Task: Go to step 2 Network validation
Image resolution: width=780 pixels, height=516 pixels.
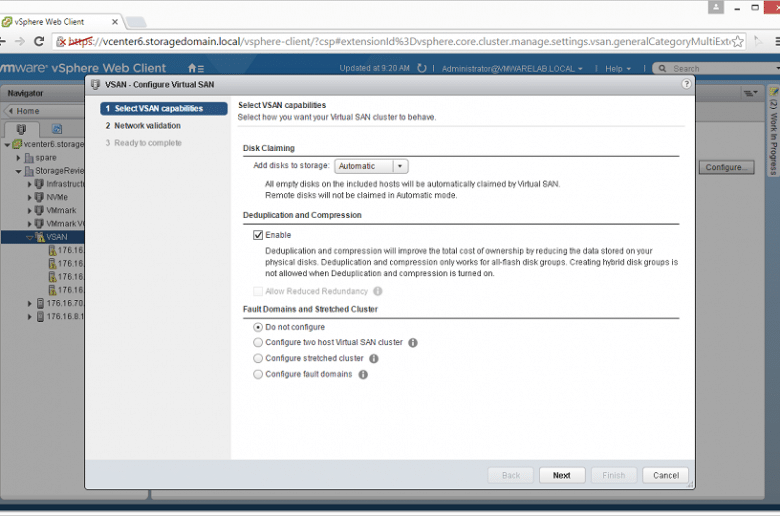Action: [x=143, y=126]
